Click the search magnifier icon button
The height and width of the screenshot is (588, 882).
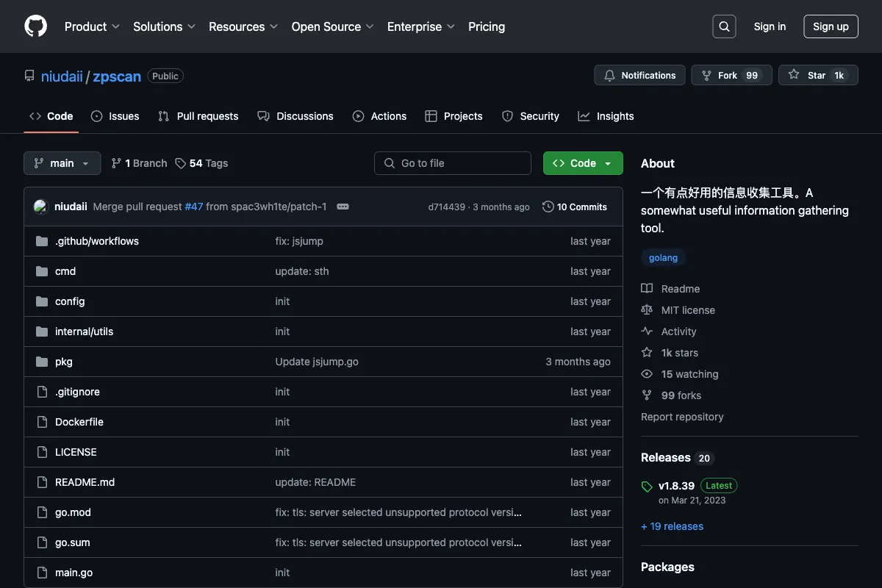click(x=724, y=26)
